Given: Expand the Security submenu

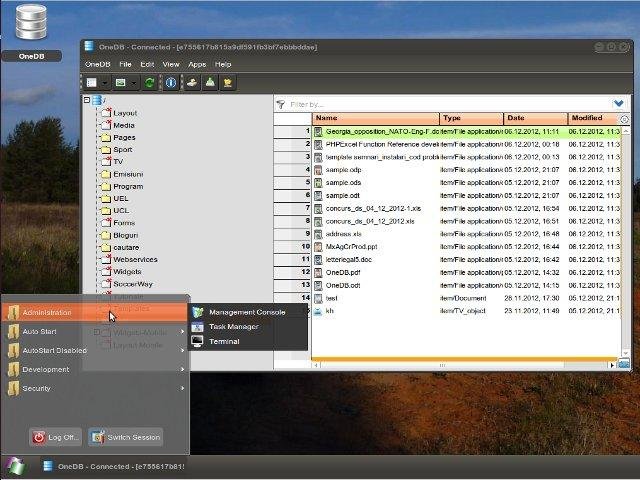Looking at the screenshot, I should point(95,388).
